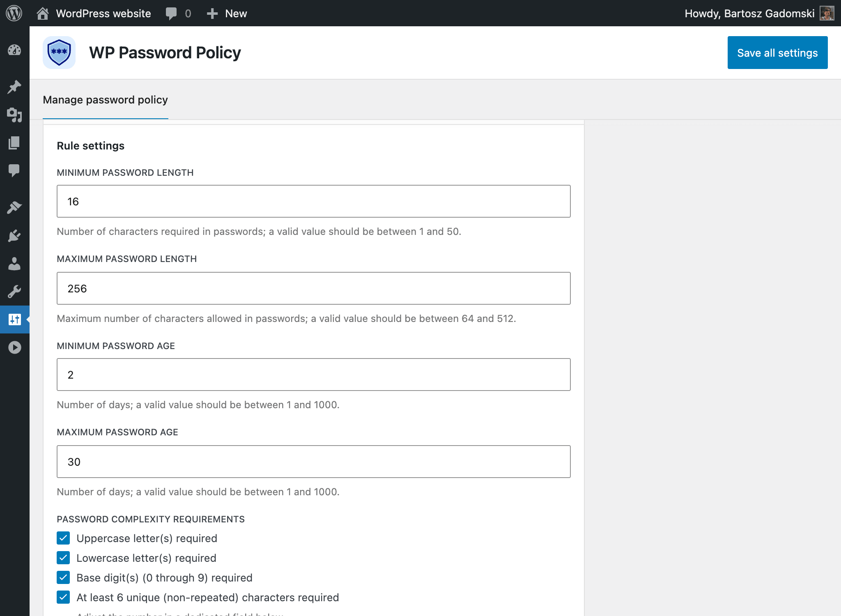This screenshot has width=841, height=616.
Task: Open Appearance brush icon in sidebar
Action: [x=14, y=207]
